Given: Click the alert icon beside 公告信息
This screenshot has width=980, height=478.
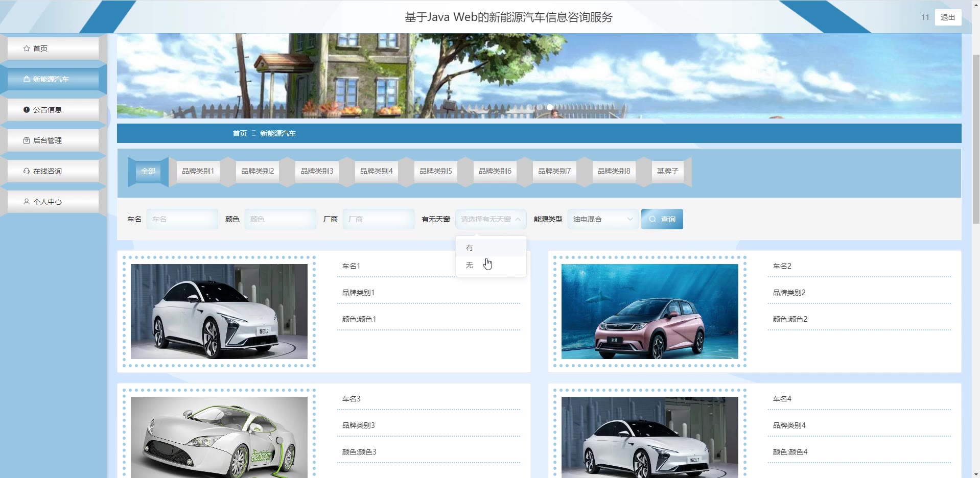Looking at the screenshot, I should [x=27, y=110].
